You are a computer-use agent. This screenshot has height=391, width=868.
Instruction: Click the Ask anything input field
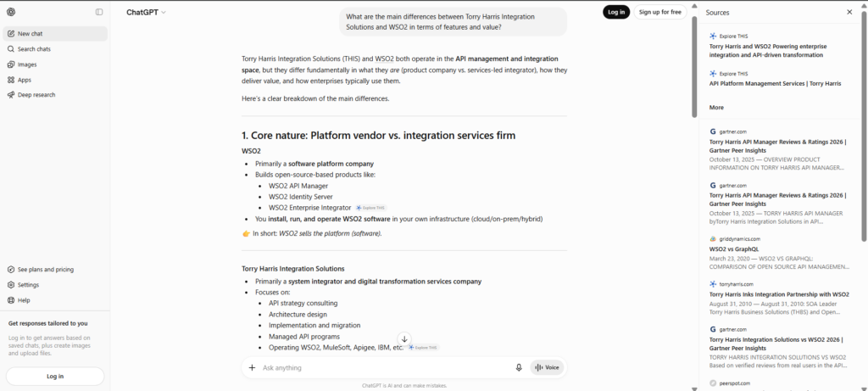click(385, 368)
